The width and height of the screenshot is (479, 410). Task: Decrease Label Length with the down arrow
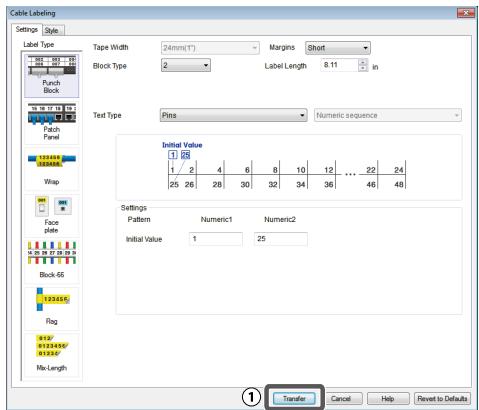click(363, 68)
